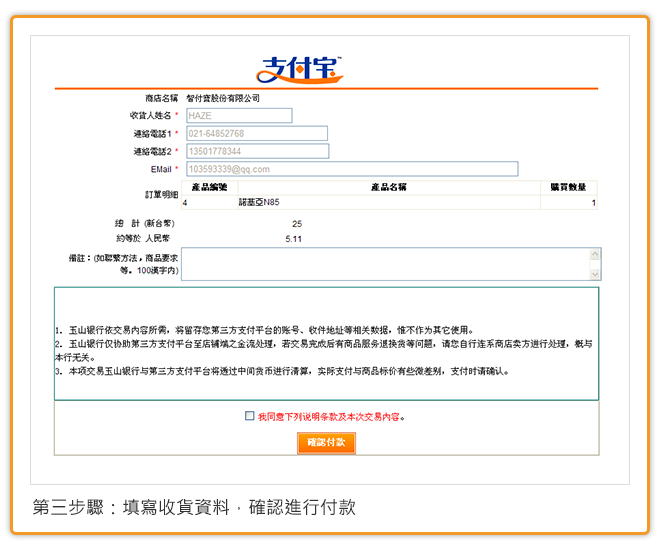
Task: Click term 1 about 玉山银行 retaining account data
Action: (265, 330)
